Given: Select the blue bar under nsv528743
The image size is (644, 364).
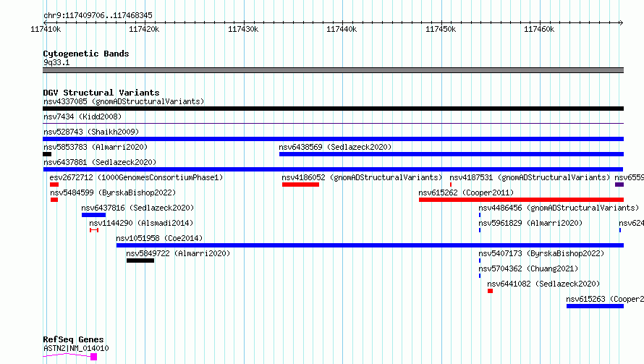Looking at the screenshot, I should click(333, 139).
